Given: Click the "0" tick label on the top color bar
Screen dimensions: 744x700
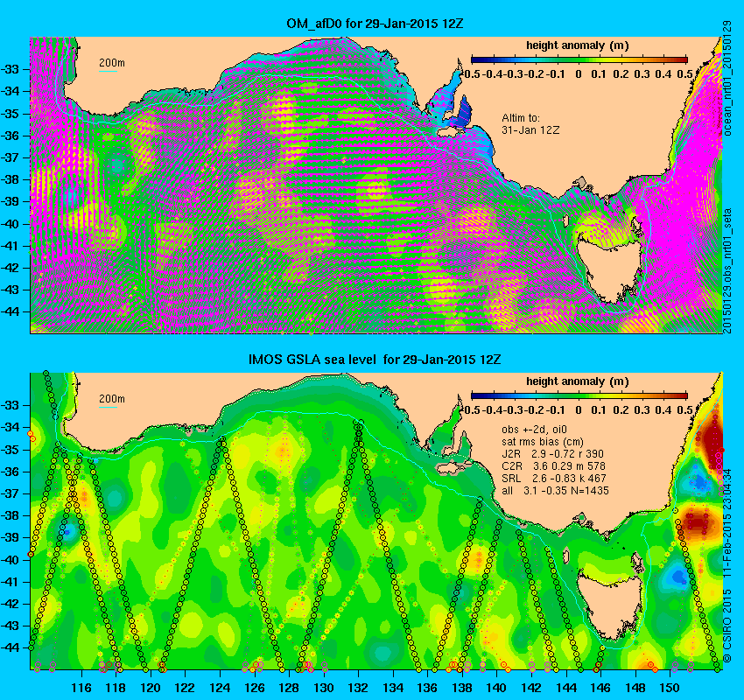Looking at the screenshot, I should (x=578, y=74).
